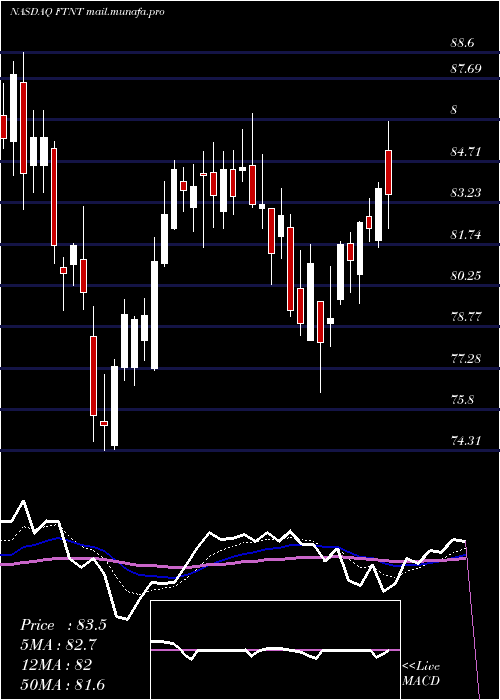
Task: Click the 12MA : 82 readout
Action: pos(56,664)
